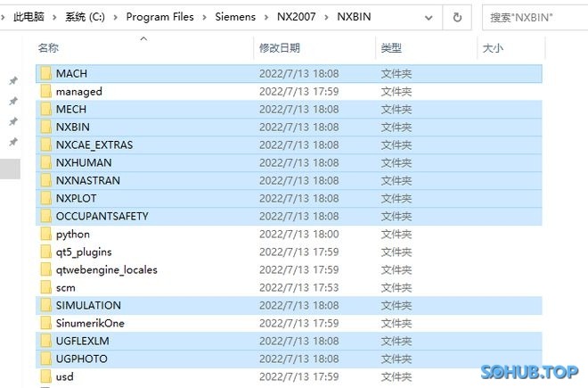Viewport: 588px width, 388px height.
Task: Select the UGFLEXLM folder name
Action: pyautogui.click(x=83, y=341)
